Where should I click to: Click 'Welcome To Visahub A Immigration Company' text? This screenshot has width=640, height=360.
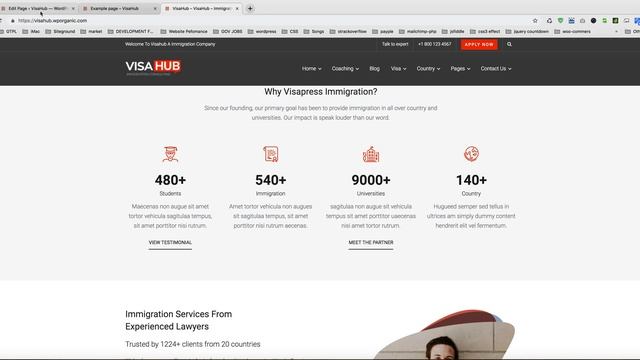click(170, 44)
